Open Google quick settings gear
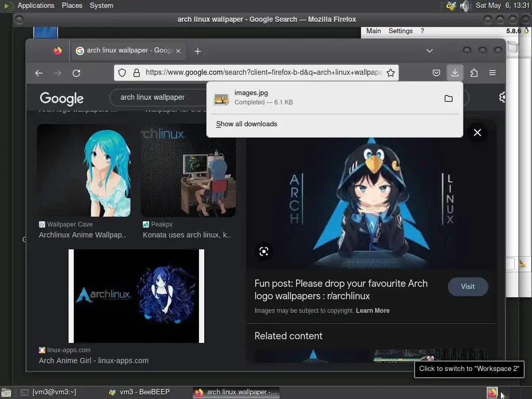The width and height of the screenshot is (532, 399). click(x=502, y=97)
